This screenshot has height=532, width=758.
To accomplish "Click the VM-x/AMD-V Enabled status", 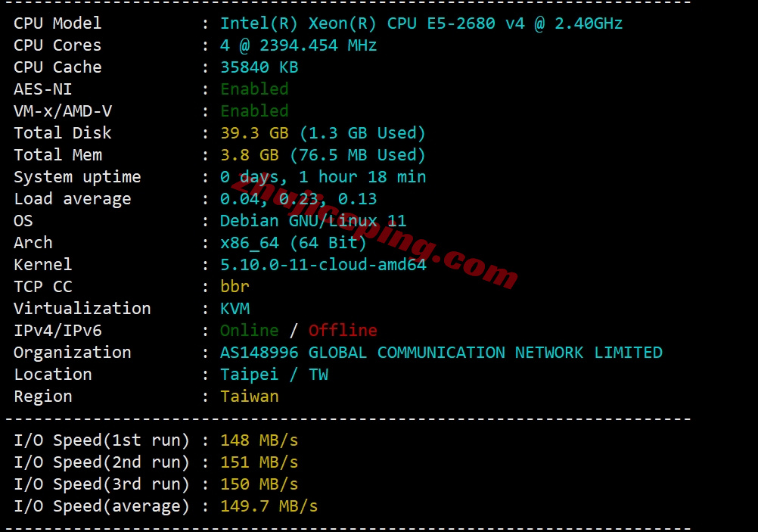I will (254, 111).
